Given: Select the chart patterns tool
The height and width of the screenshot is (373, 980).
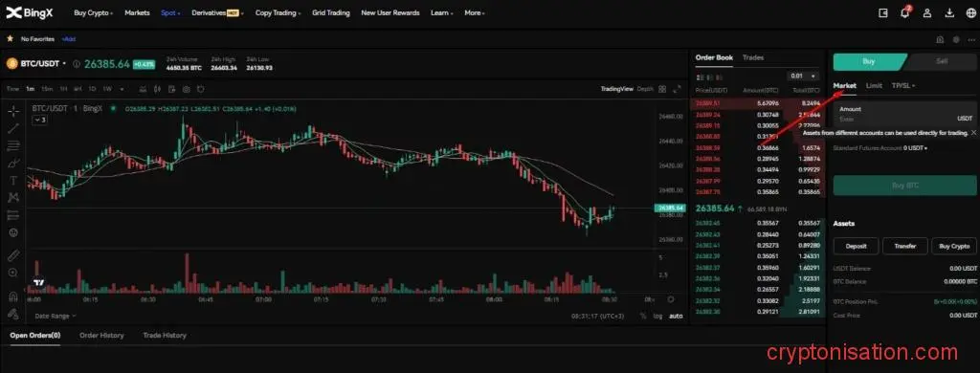Looking at the screenshot, I should pos(13,197).
